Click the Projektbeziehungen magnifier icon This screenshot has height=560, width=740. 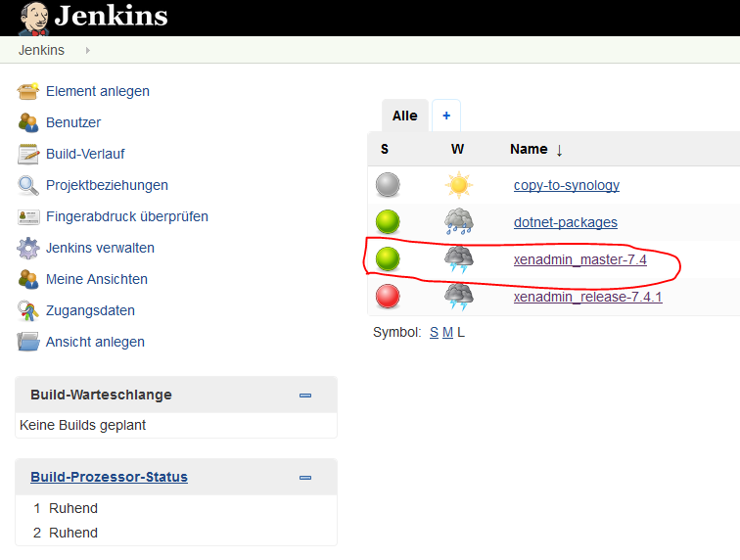click(28, 185)
